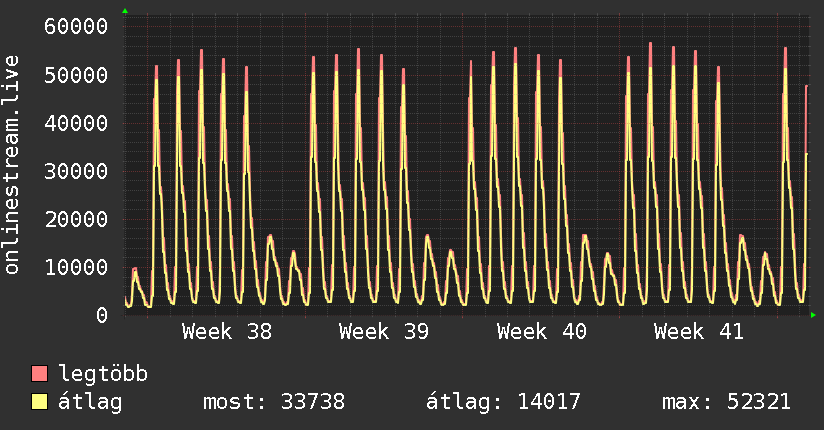
Task: Select the átlag legend label beside the yellow swatch
Action: [90, 402]
